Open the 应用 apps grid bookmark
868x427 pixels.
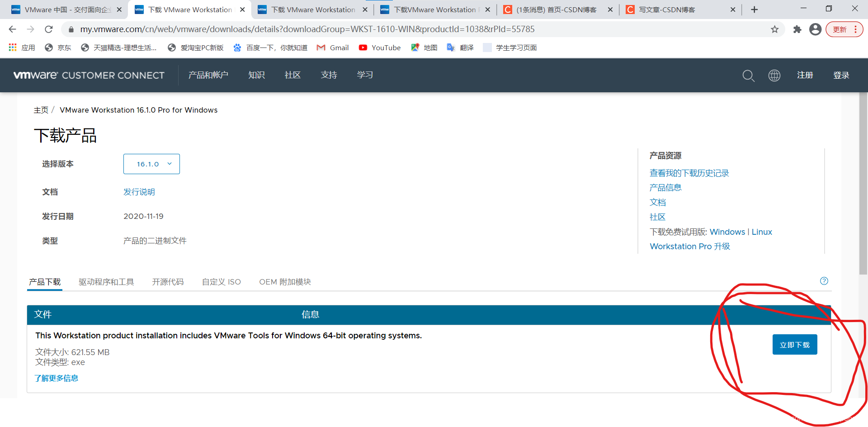[22, 47]
